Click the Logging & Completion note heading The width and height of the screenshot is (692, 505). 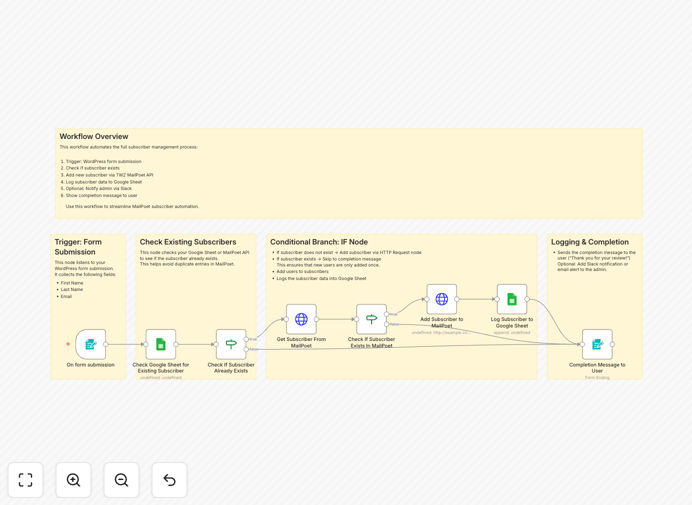tap(590, 242)
